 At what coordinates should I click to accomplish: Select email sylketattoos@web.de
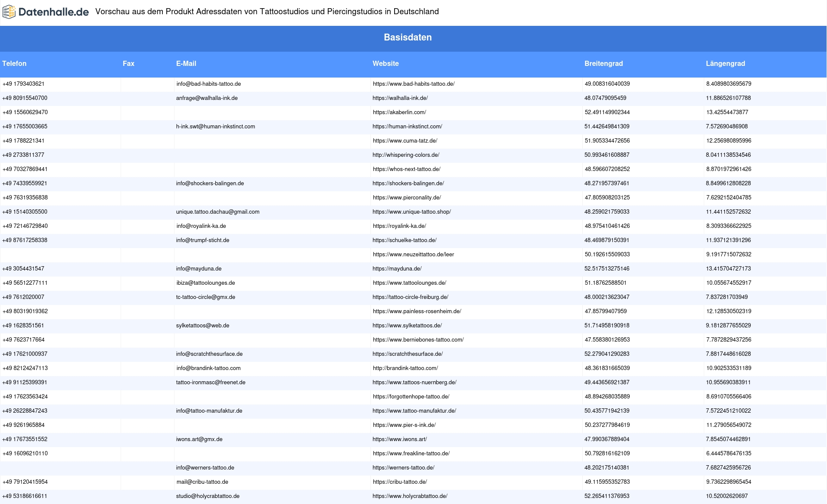(x=202, y=326)
